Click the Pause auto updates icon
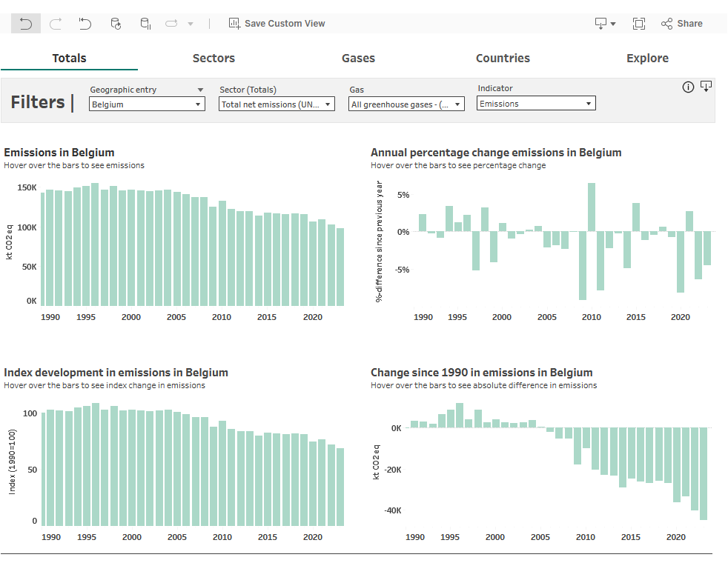The height and width of the screenshot is (563, 728). [x=145, y=24]
